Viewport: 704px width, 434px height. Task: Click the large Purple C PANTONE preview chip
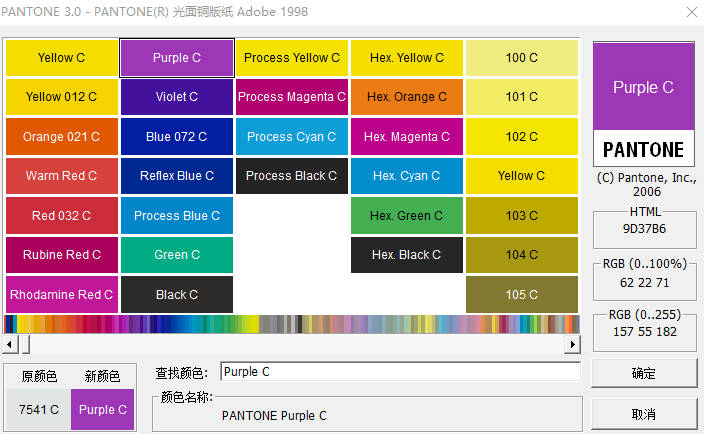point(644,104)
